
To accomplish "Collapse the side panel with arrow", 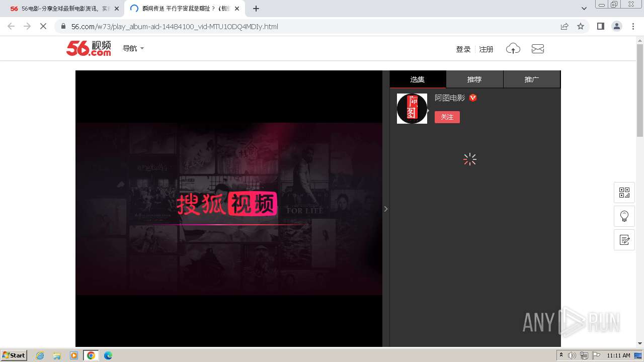I will click(386, 209).
